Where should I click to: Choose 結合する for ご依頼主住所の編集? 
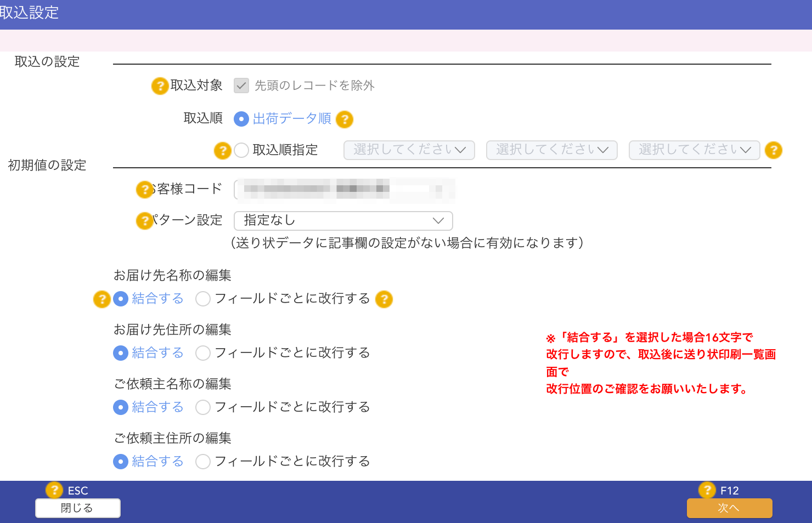[x=121, y=462]
